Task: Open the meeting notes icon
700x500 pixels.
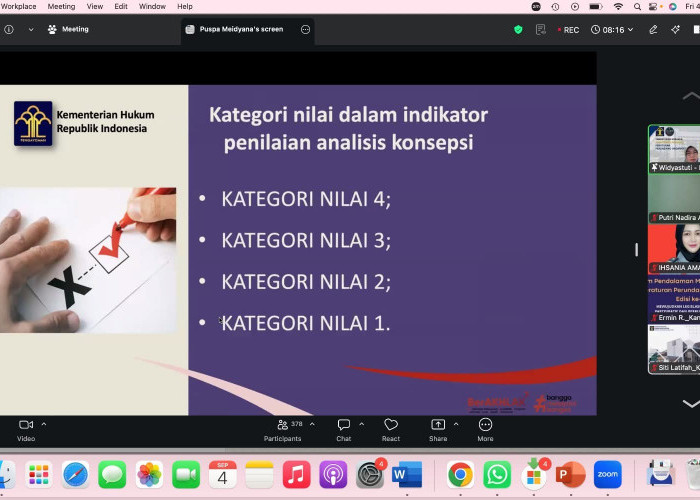Action: [541, 29]
